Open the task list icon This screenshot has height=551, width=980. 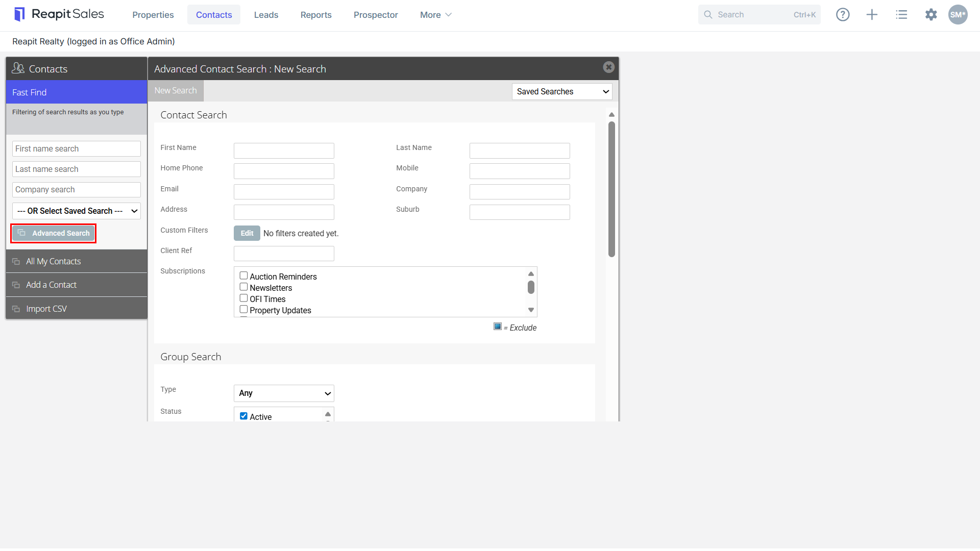pos(901,15)
